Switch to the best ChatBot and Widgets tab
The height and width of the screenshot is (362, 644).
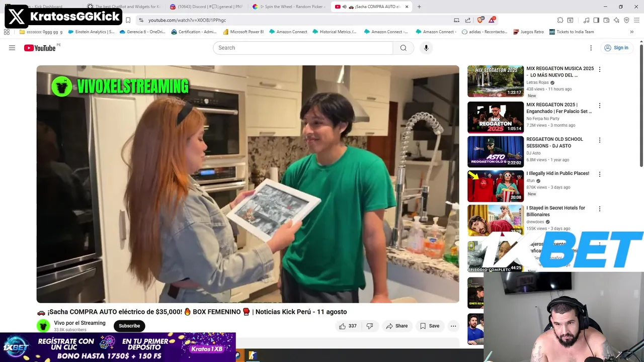(124, 7)
